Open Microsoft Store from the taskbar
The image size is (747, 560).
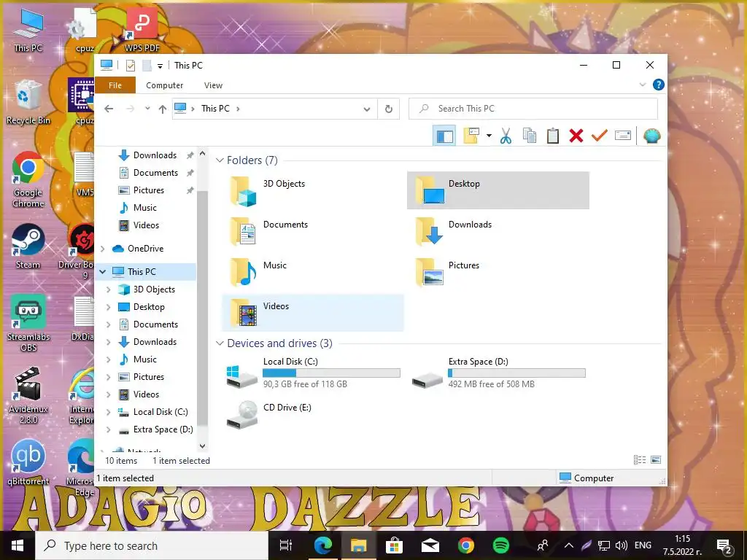pyautogui.click(x=394, y=545)
